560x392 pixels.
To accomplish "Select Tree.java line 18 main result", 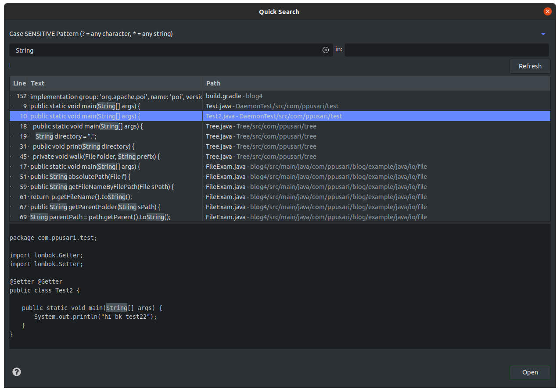I will pyautogui.click(x=280, y=126).
